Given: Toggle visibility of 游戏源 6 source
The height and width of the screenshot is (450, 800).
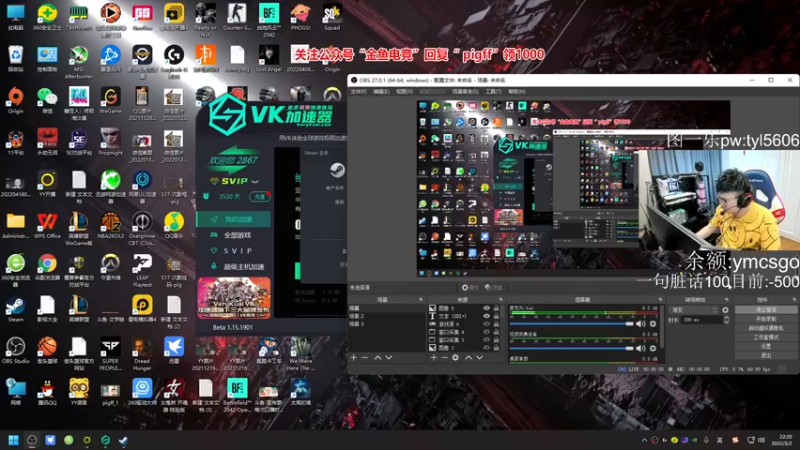Looking at the screenshot, I should click(486, 324).
